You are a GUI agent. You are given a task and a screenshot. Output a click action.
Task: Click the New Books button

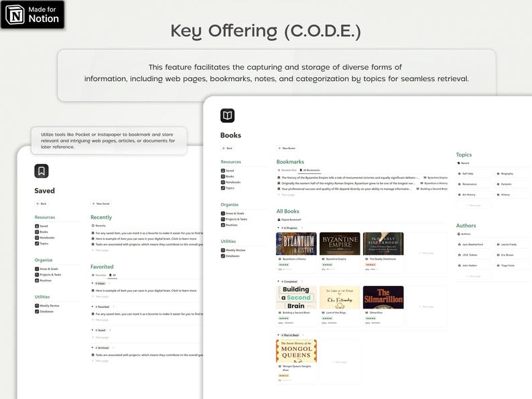(287, 148)
